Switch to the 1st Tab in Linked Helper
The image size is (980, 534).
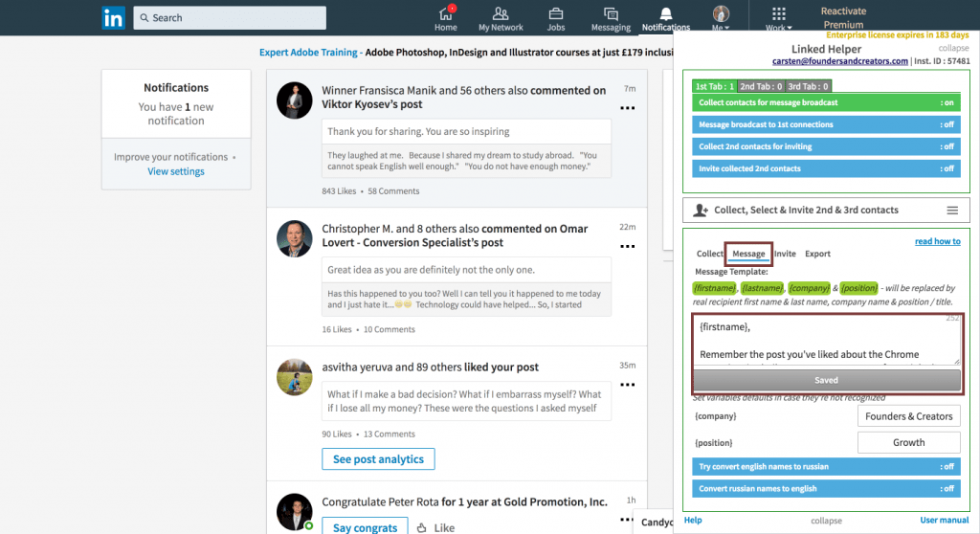point(714,86)
